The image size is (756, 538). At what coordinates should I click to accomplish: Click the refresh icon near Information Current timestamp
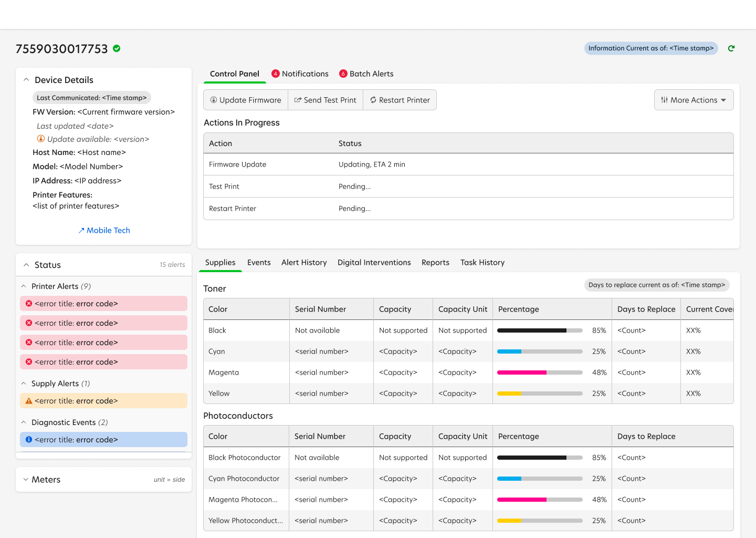coord(731,48)
